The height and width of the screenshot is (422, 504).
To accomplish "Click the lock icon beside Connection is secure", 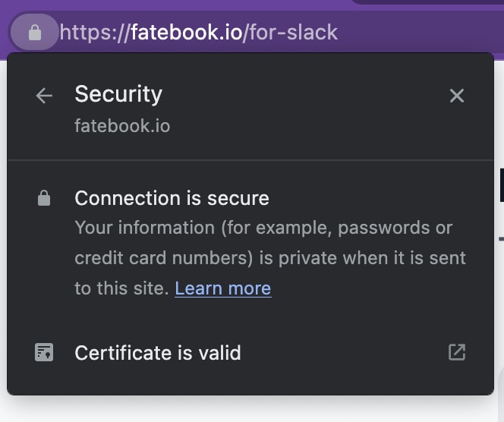I will (x=44, y=199).
